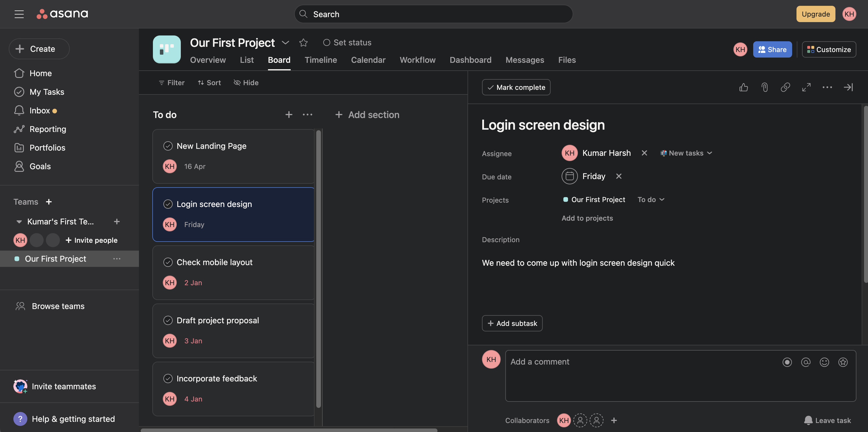Open the Filter options
Screen dimensions: 868x432
[172, 83]
